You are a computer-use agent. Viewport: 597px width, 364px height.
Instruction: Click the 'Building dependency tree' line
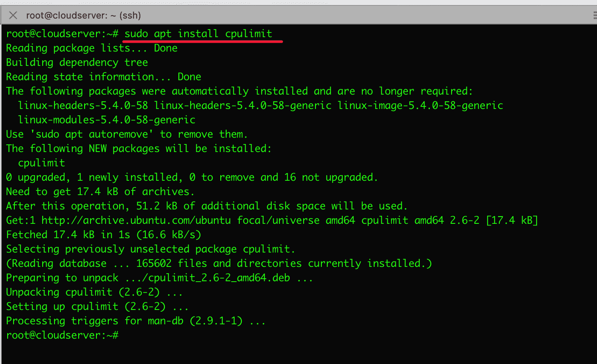(77, 62)
